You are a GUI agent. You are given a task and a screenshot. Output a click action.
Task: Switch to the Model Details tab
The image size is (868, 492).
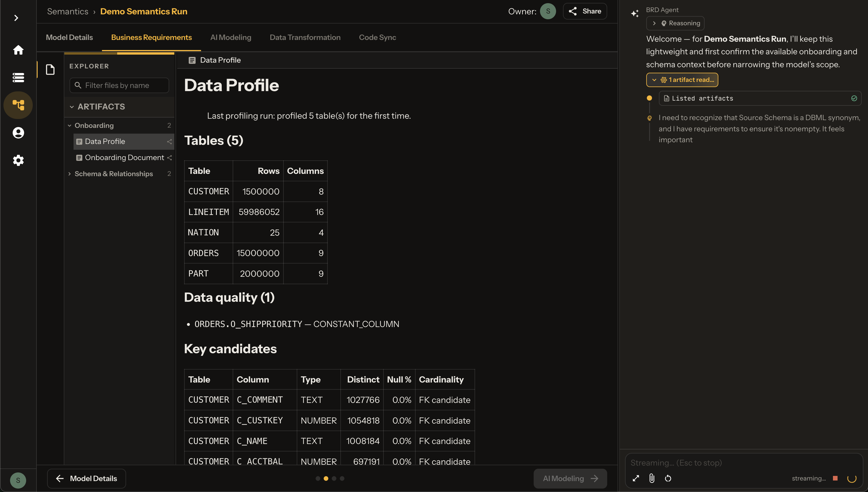click(69, 37)
